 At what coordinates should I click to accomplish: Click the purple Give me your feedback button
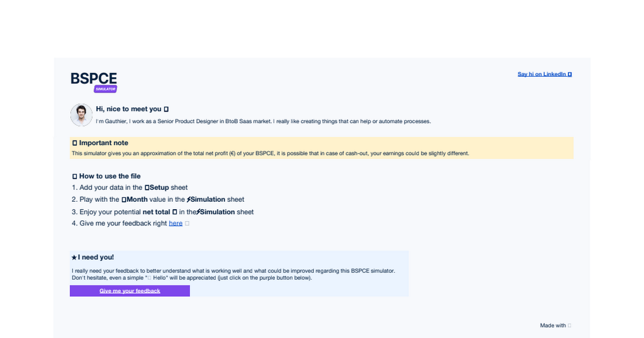[x=130, y=291]
